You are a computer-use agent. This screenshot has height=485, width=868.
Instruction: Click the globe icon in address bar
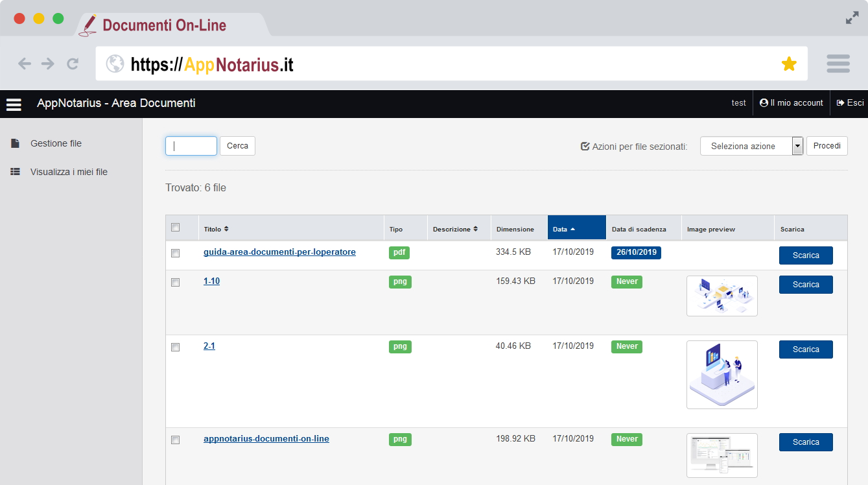coord(115,64)
